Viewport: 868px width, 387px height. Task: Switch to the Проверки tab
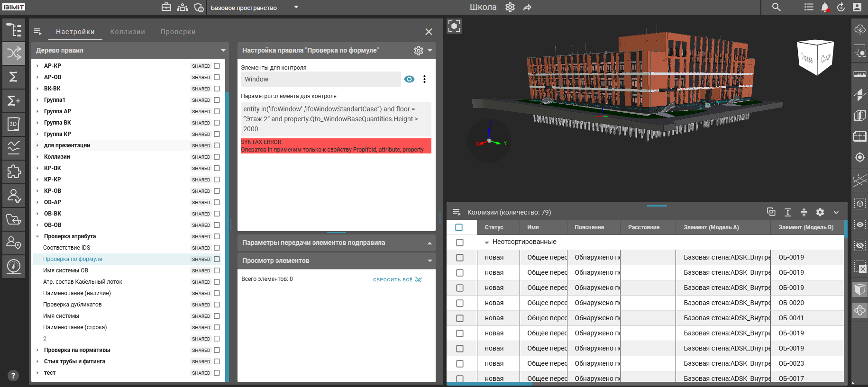click(x=178, y=32)
